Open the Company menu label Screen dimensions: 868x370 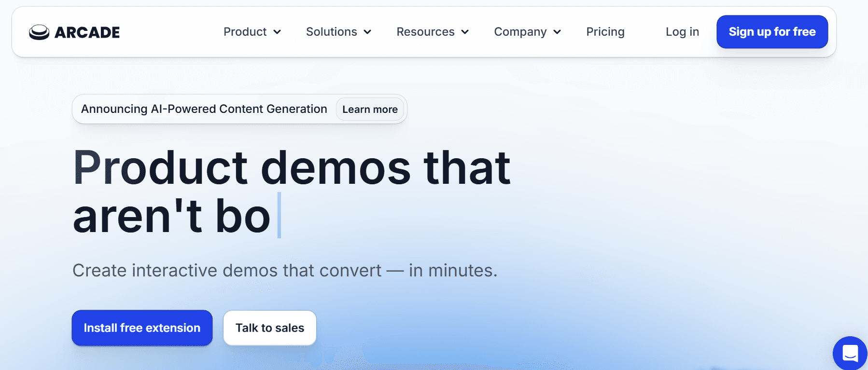[x=520, y=32]
